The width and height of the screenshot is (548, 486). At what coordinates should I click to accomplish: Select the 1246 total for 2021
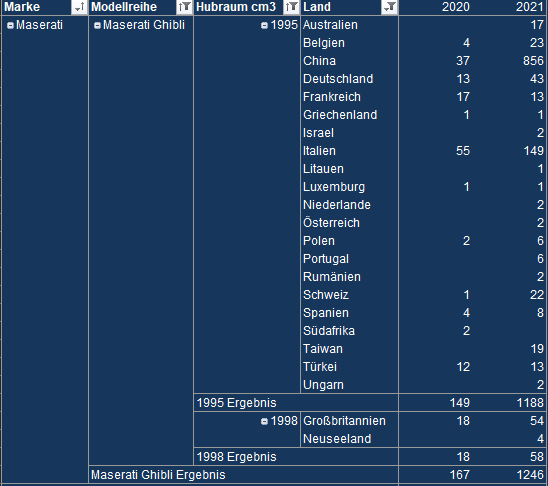tap(530, 475)
